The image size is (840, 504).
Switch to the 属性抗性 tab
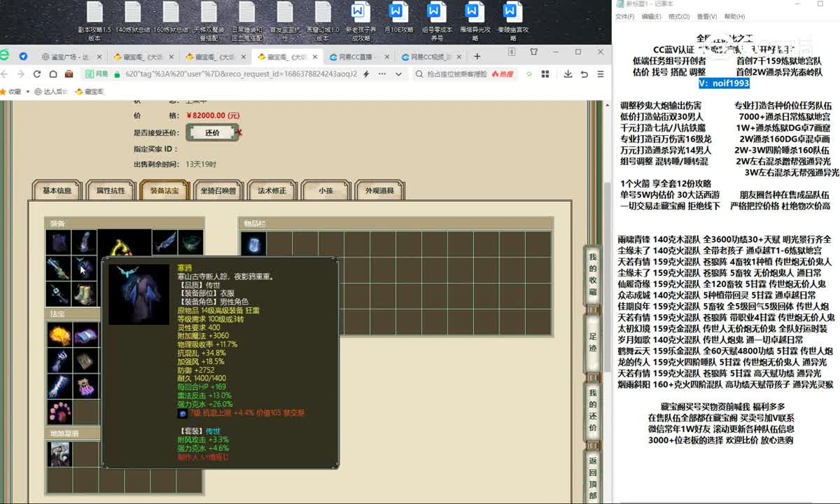coord(111,190)
